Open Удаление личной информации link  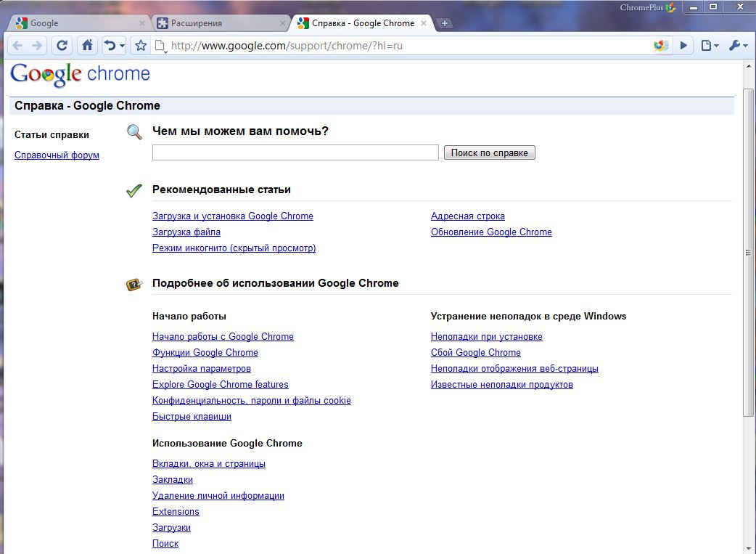click(x=218, y=496)
